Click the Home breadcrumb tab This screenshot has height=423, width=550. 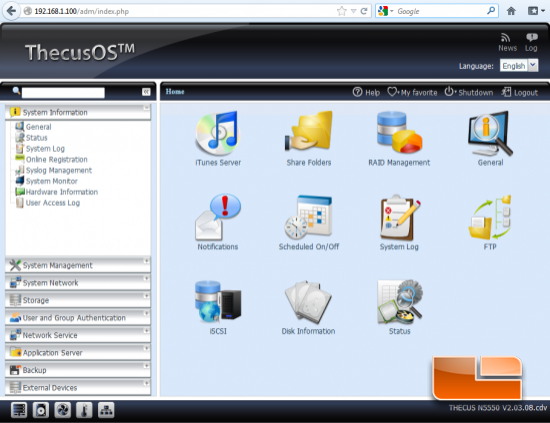tap(175, 92)
